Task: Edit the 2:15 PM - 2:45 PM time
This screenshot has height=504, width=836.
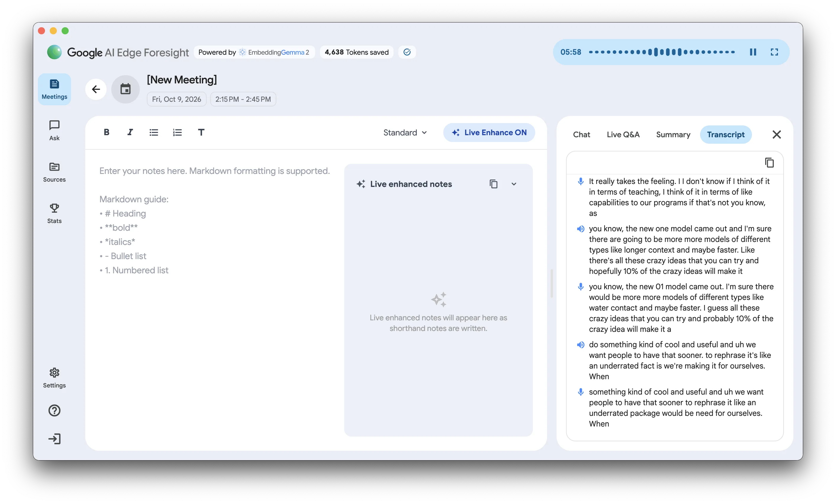Action: coord(243,99)
